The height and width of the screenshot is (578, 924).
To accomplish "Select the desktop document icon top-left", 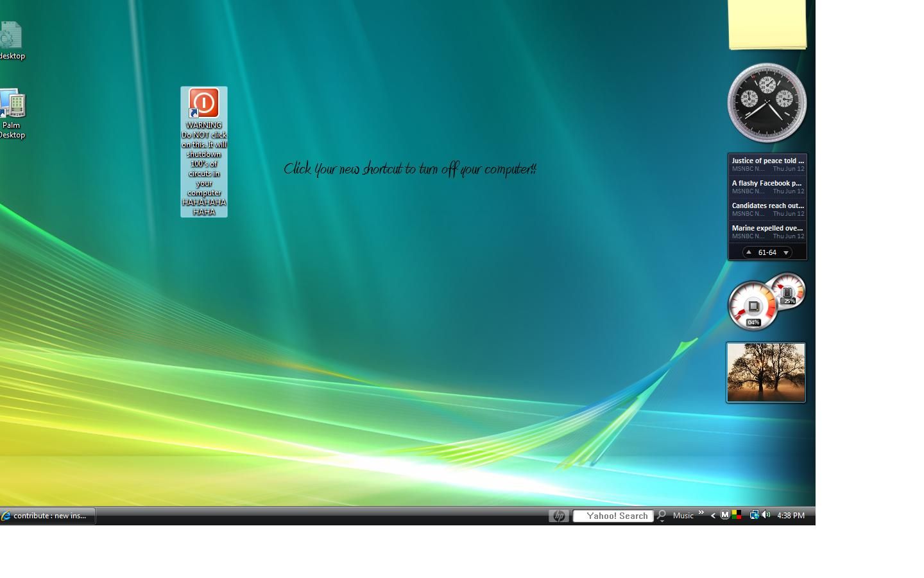I will pos(10,33).
